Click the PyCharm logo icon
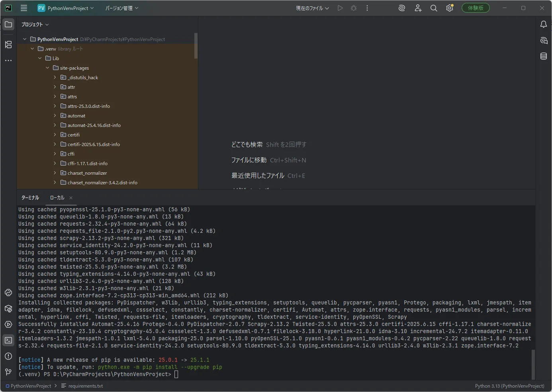This screenshot has width=552, height=392. (x=8, y=8)
